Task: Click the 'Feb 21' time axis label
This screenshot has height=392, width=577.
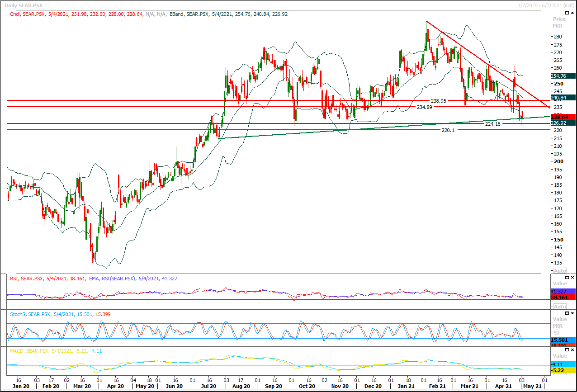Action: (x=437, y=386)
